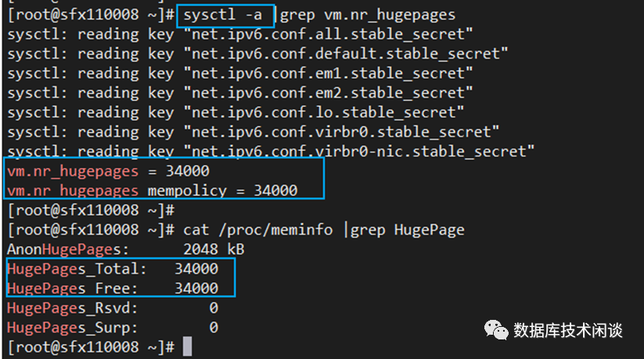The image size is (644, 359).
Task: Click the "数据库技术闲谈" watermark text
Action: (x=568, y=331)
